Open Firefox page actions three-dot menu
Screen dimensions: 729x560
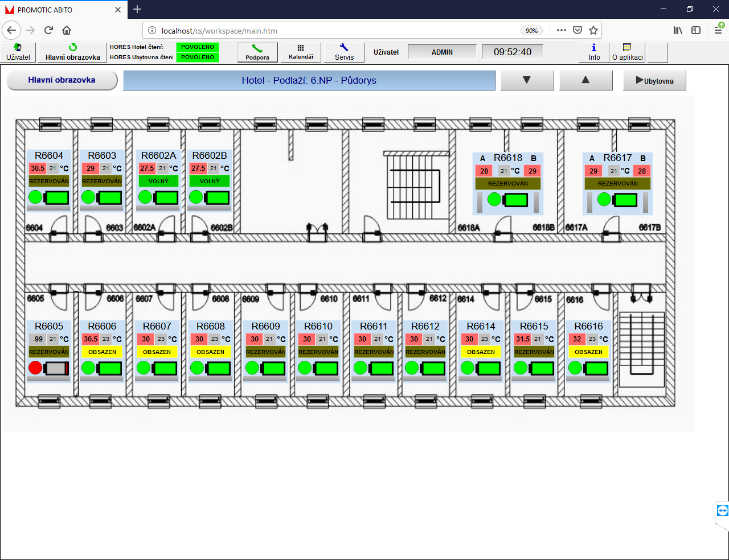click(562, 30)
